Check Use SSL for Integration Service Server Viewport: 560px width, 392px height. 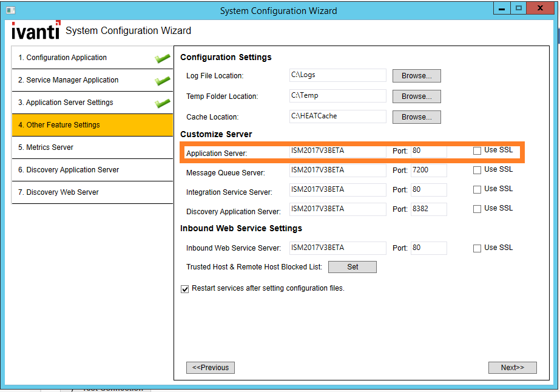pos(477,189)
